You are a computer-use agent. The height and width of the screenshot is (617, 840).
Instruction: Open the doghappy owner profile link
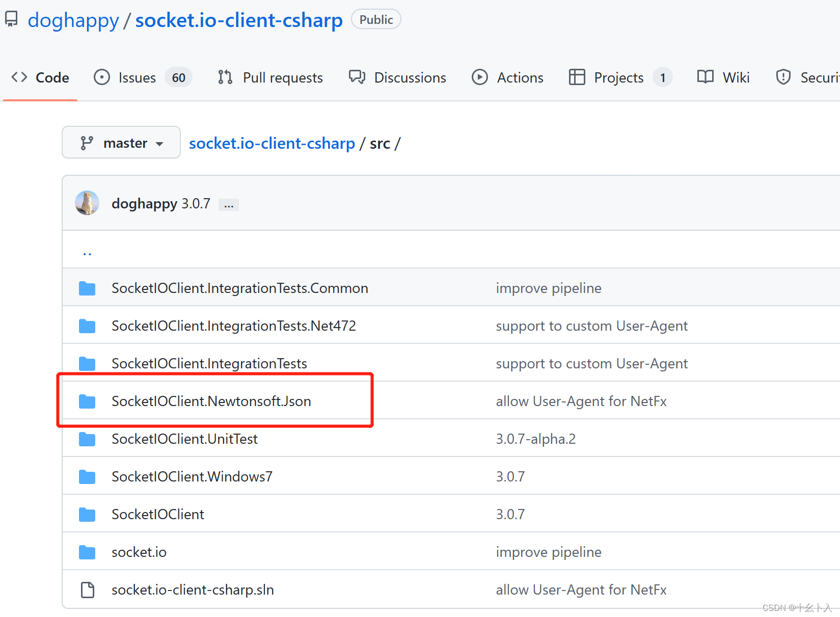pyautogui.click(x=73, y=20)
